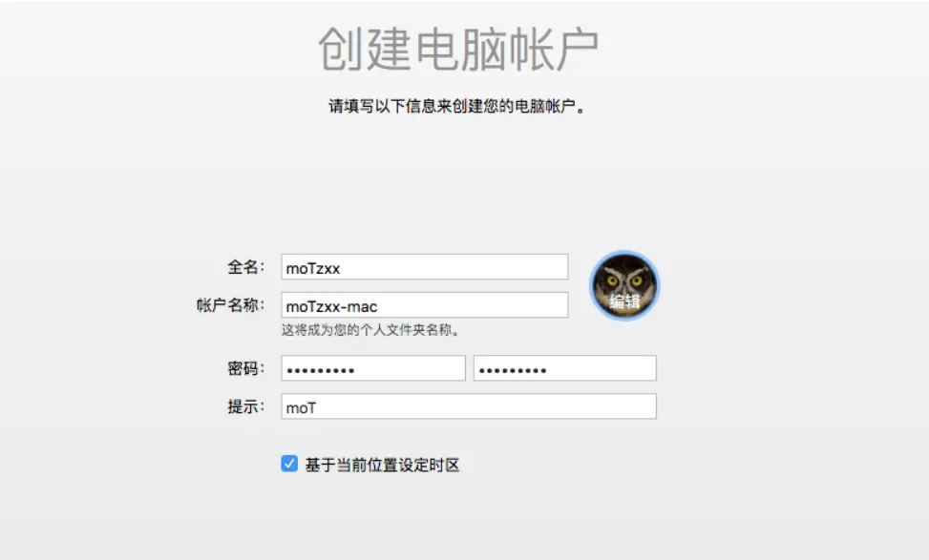
Task: Place cursor on moTzxx-mac text
Action: [332, 306]
